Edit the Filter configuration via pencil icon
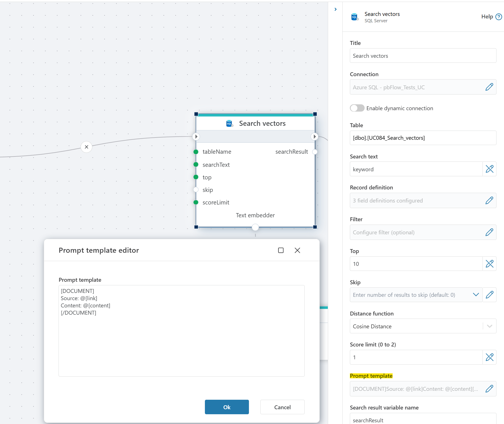 click(489, 232)
